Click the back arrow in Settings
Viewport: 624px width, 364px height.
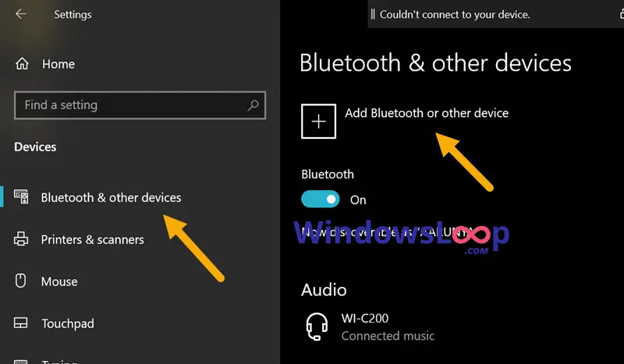21,14
